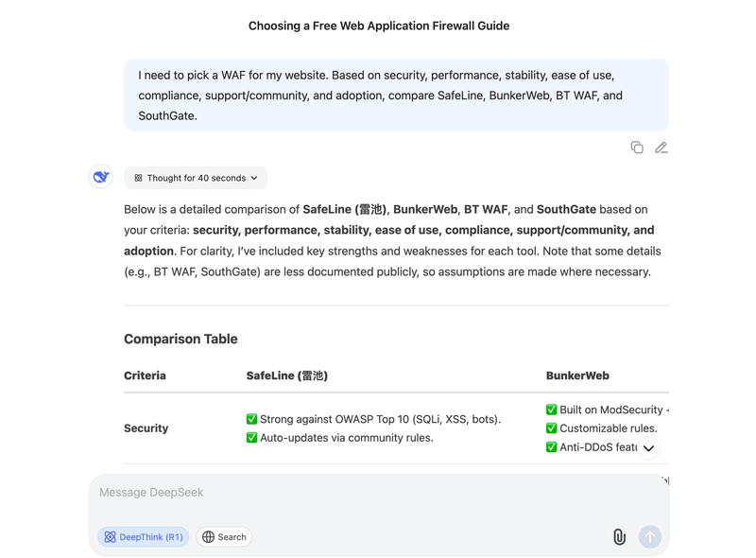Viewport: 756px width, 558px height.
Task: Click the 'Security' row label
Action: pyautogui.click(x=146, y=428)
